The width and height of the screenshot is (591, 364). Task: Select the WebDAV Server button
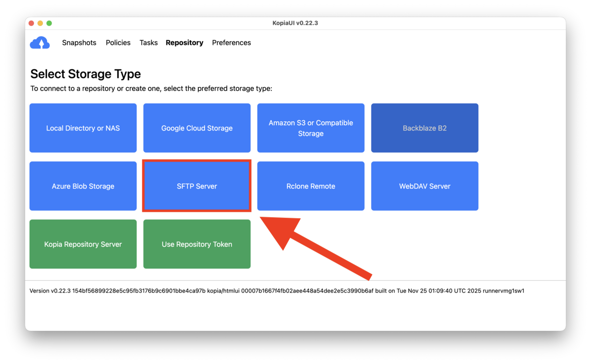425,186
